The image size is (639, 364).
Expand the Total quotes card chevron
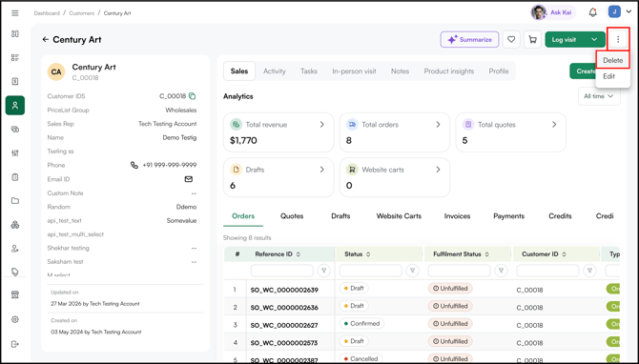(x=554, y=125)
